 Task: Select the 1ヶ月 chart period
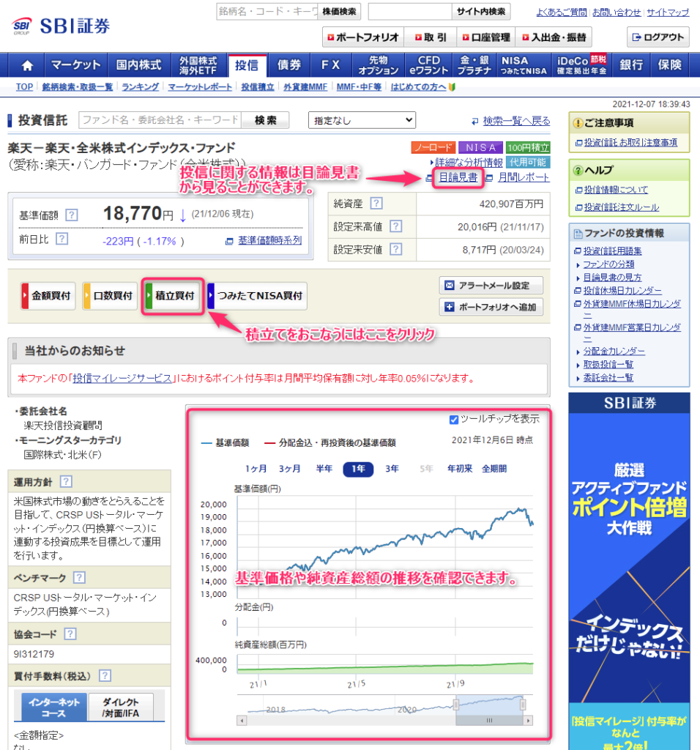(x=256, y=469)
